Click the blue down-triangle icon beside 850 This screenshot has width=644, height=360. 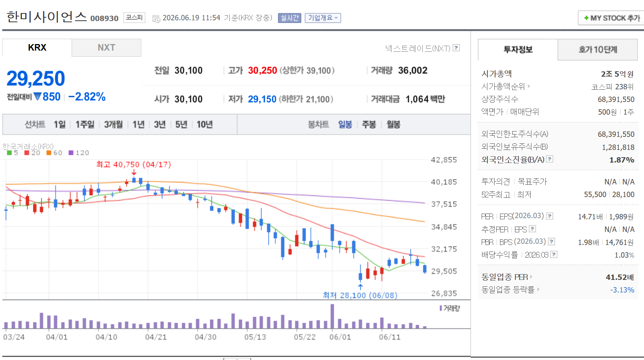37,96
